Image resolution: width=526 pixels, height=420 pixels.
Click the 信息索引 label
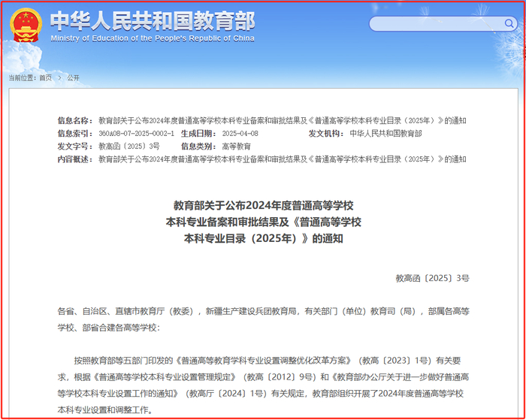(75, 134)
